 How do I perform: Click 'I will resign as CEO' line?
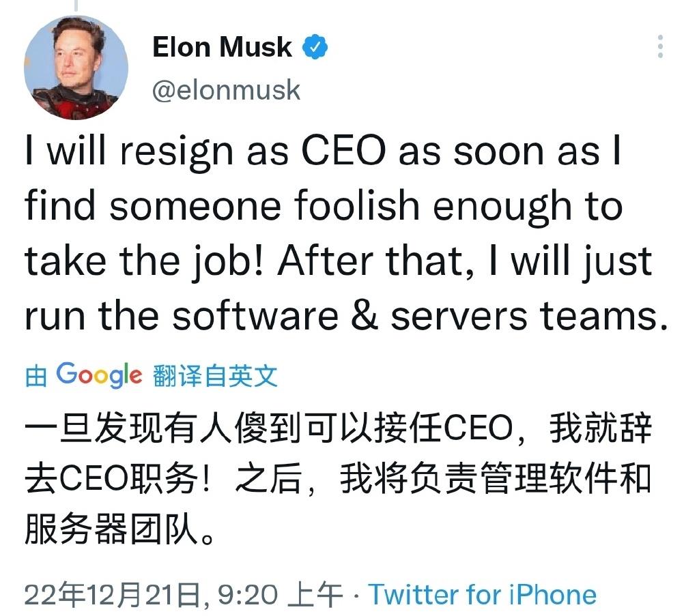tap(205, 150)
